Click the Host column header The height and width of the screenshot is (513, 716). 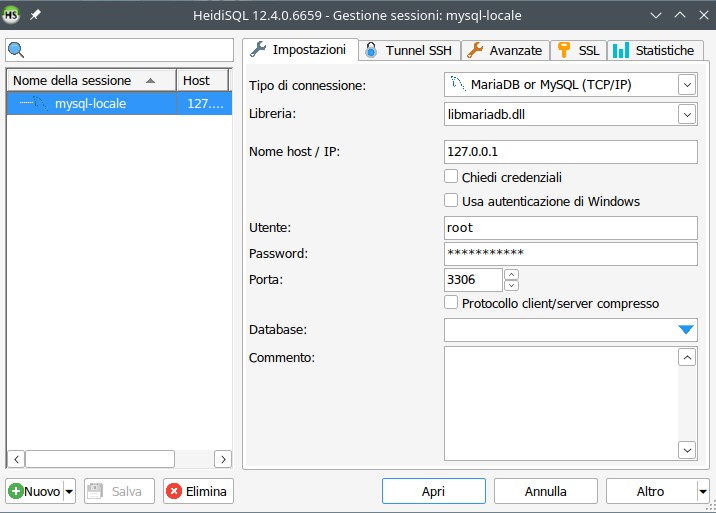pos(202,81)
